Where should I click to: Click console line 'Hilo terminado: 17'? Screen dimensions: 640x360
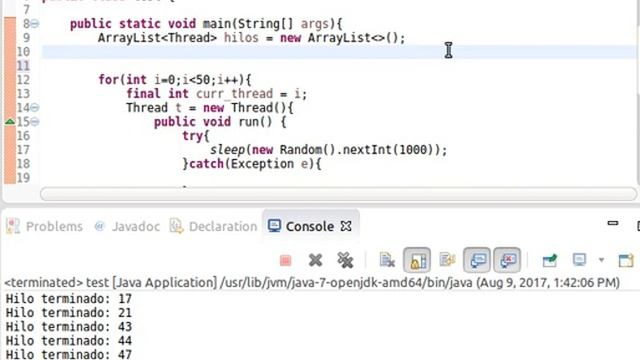(69, 299)
